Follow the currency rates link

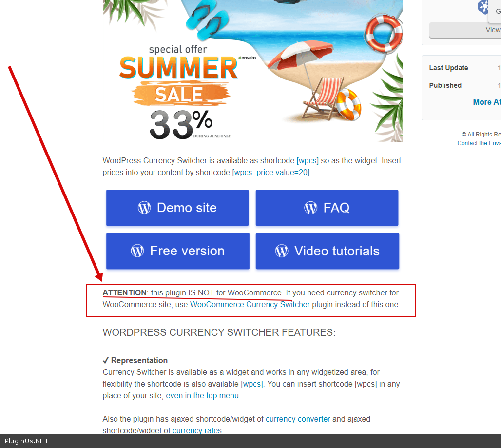(x=197, y=430)
